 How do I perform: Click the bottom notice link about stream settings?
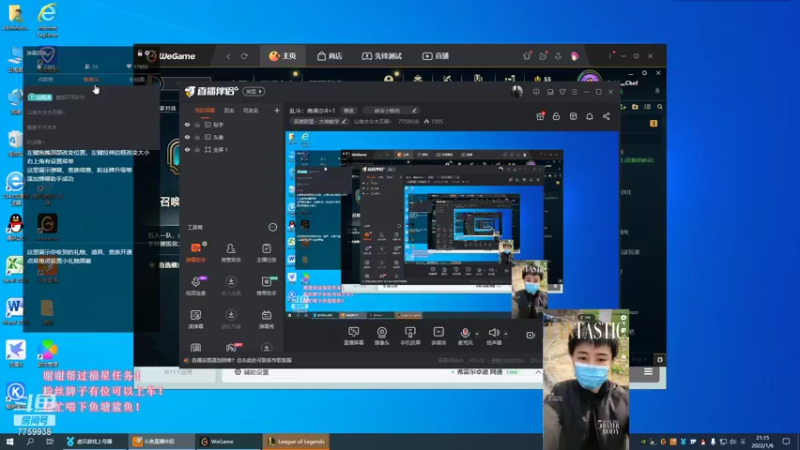[241, 360]
